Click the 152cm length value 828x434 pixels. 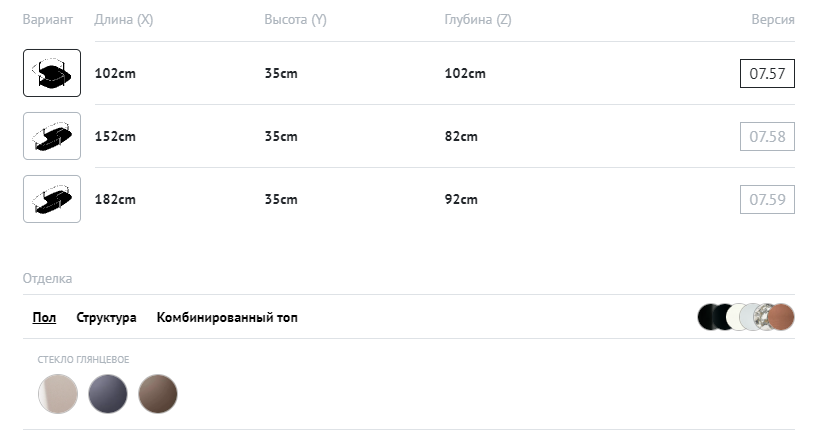point(115,136)
